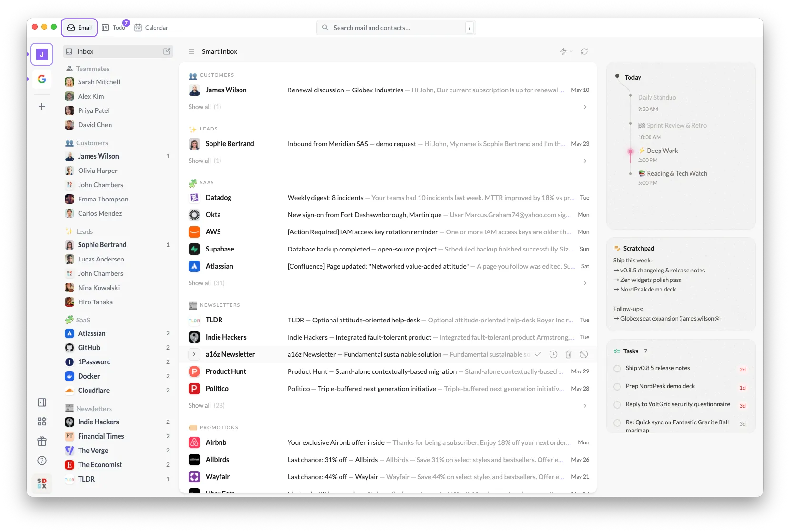
Task: Toggle the sidebar panel icon
Action: point(42,402)
